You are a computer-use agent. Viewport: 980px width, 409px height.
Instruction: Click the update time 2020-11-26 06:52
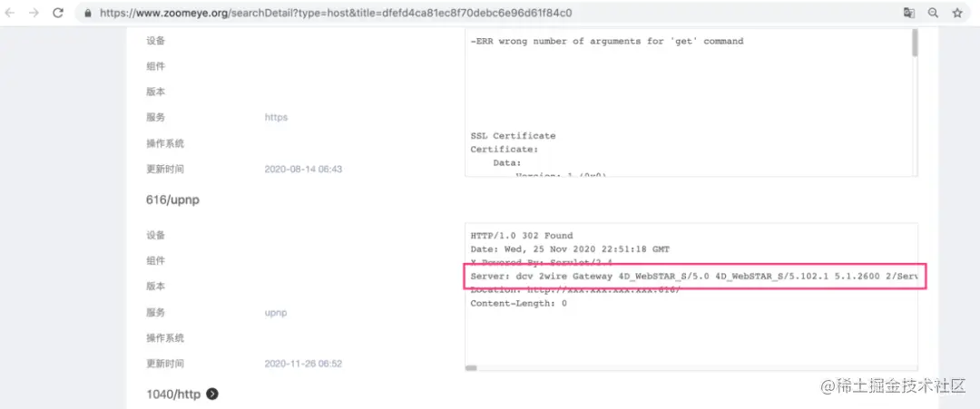(x=303, y=364)
